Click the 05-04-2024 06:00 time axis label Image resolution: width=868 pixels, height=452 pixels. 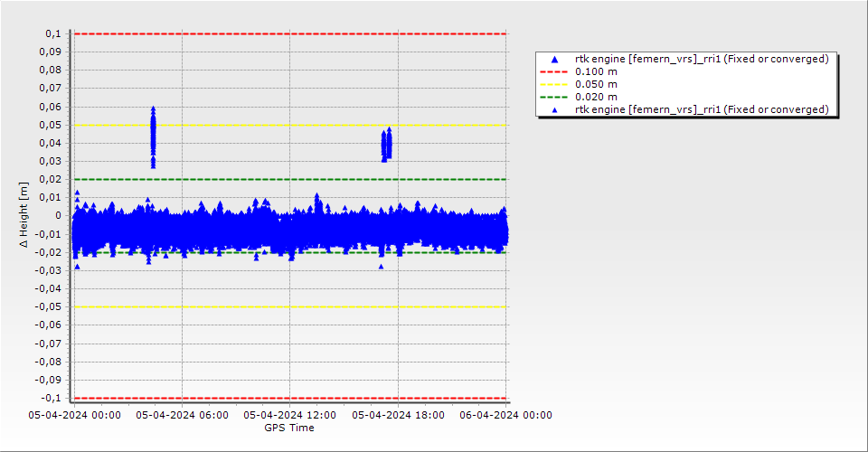pyautogui.click(x=182, y=415)
